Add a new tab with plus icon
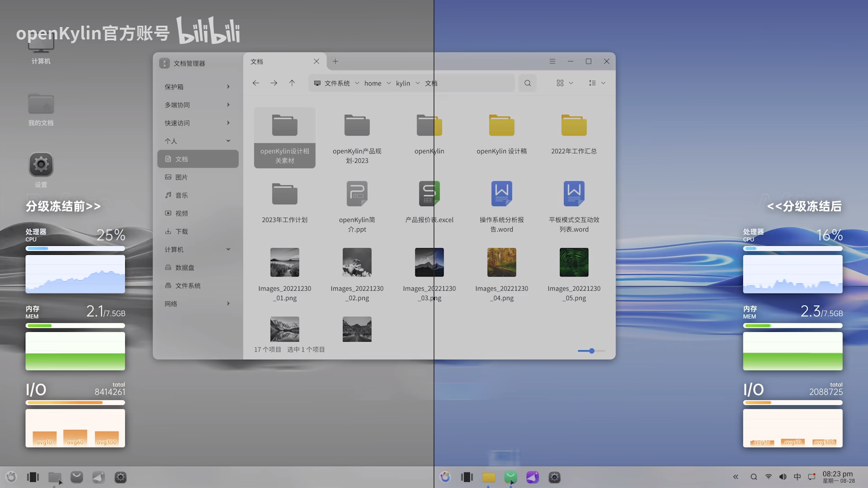The image size is (868, 488). [335, 61]
